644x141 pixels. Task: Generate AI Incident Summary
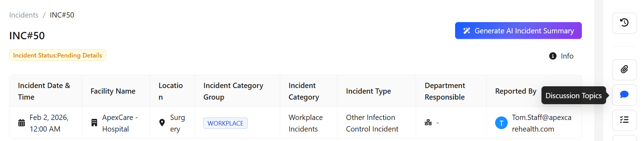[518, 31]
